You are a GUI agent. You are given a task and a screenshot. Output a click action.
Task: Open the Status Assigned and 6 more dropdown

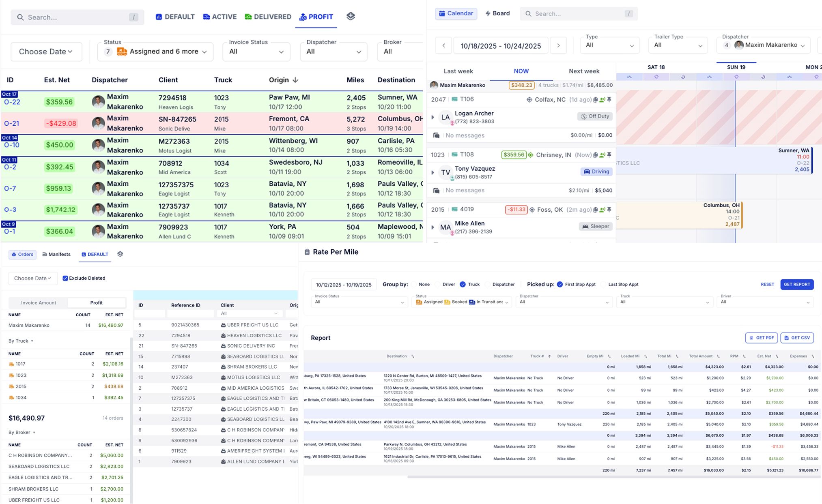pos(155,51)
